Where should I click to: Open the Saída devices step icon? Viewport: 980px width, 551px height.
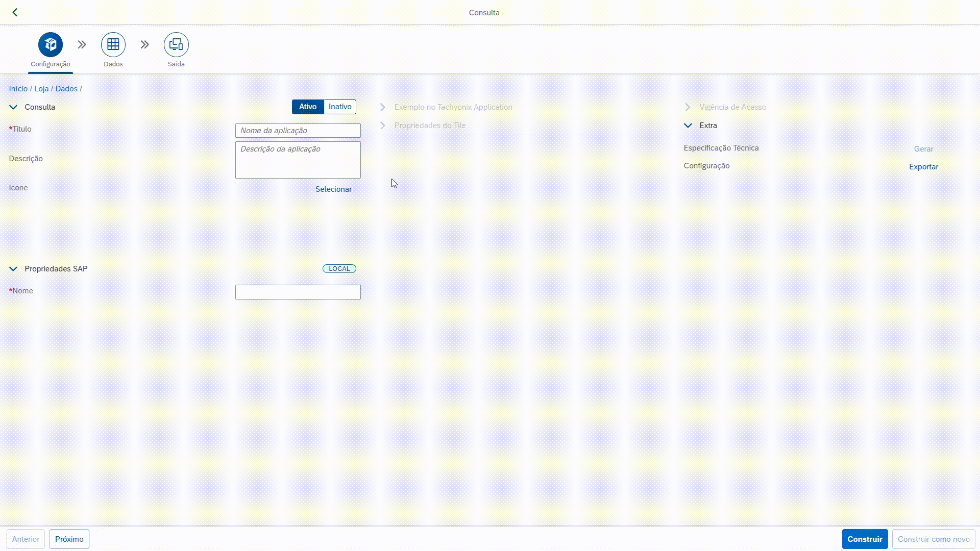176,45
